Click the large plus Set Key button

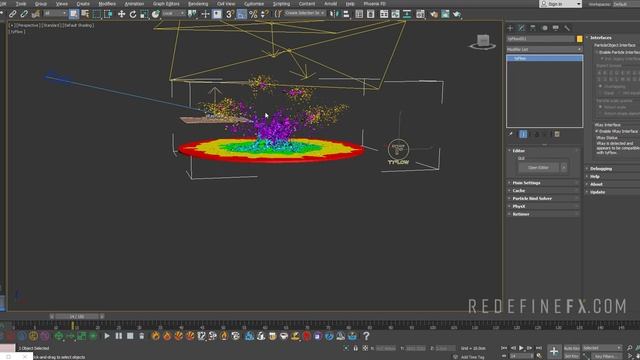point(554,351)
